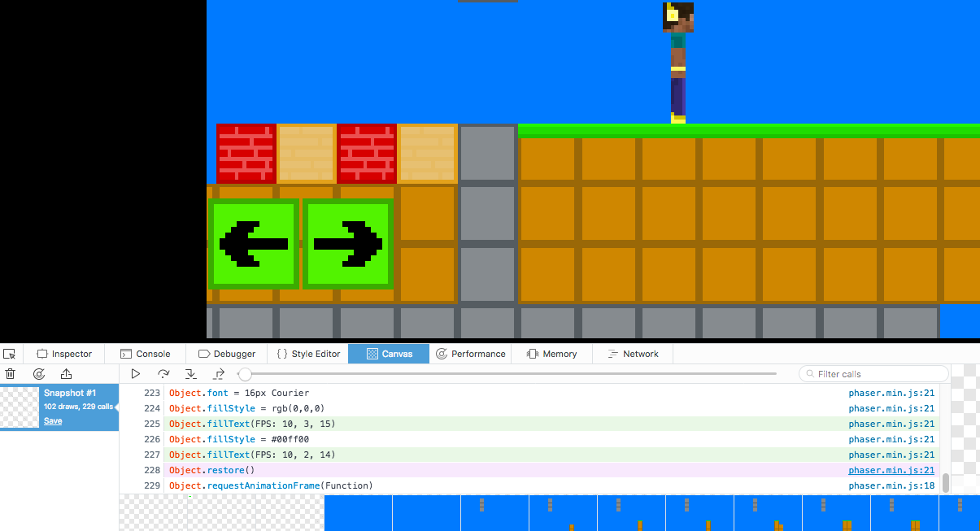
Task: Select the requestAnimationFrame(Function) call
Action: tap(551, 485)
